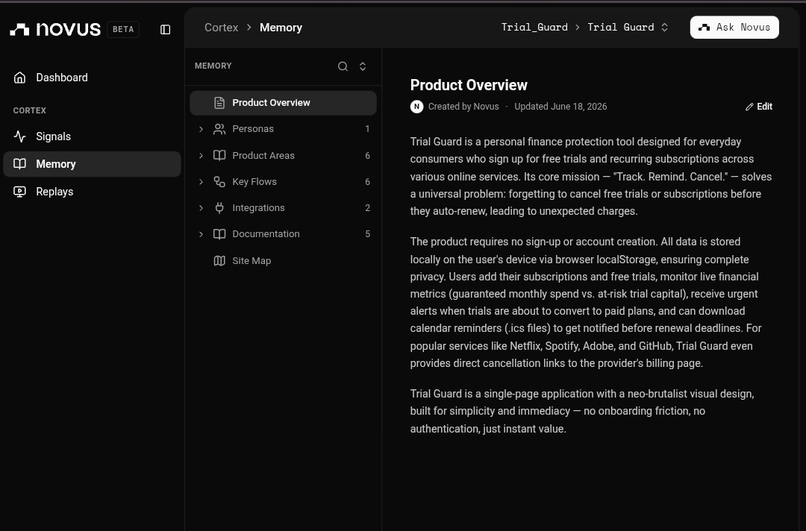806x531 pixels.
Task: Click the Integrations count 2
Action: [x=368, y=208]
